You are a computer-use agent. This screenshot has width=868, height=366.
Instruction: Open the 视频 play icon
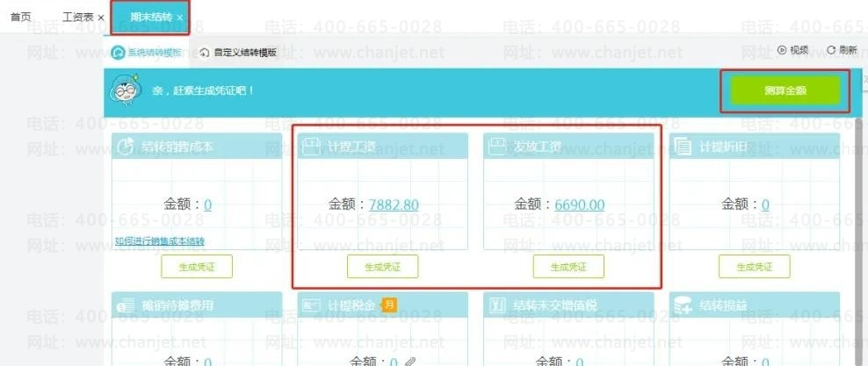(782, 50)
